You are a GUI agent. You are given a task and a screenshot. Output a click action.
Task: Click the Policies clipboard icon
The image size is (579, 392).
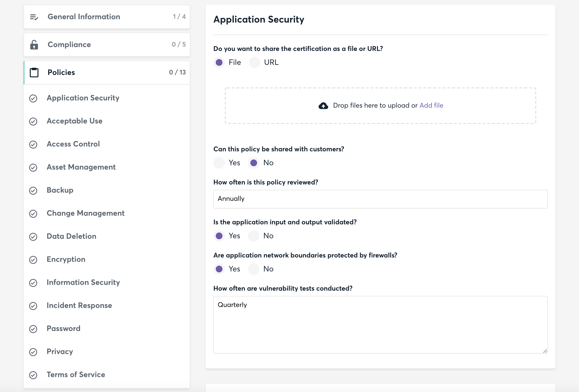click(34, 73)
